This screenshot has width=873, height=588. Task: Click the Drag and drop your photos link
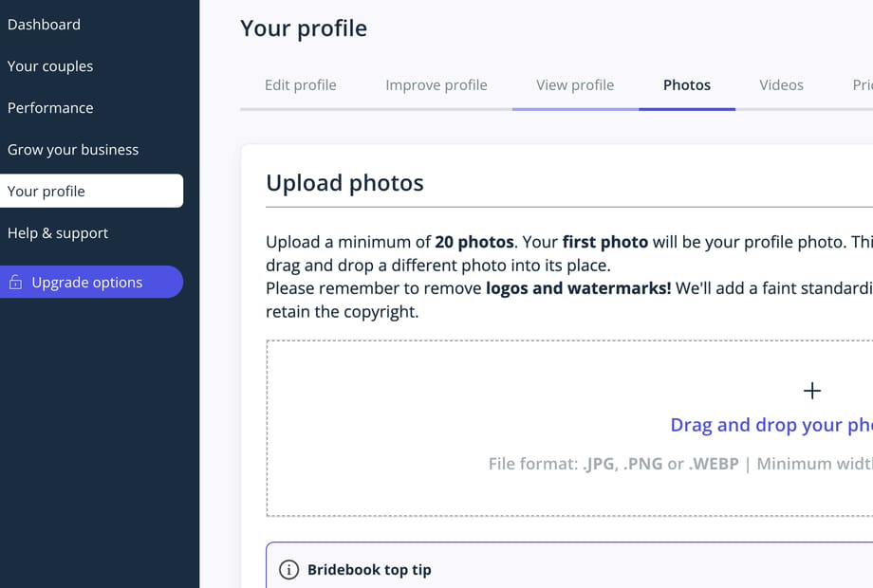771,425
